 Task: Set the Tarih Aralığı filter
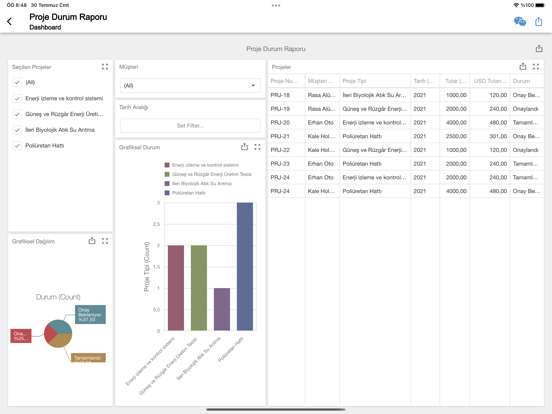tap(190, 125)
